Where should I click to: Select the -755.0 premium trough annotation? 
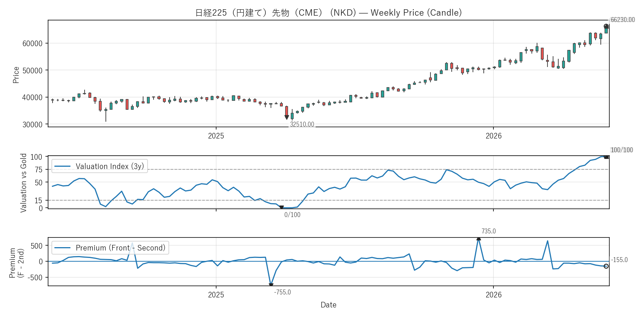(282, 292)
